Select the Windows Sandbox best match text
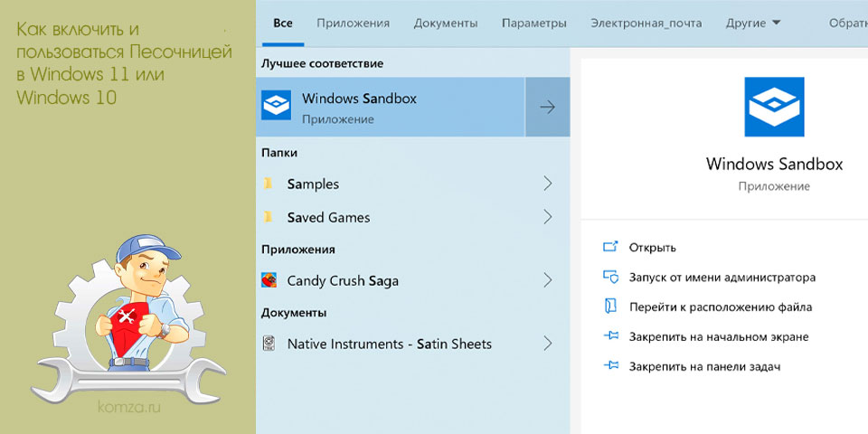This screenshot has width=868, height=434. click(359, 99)
